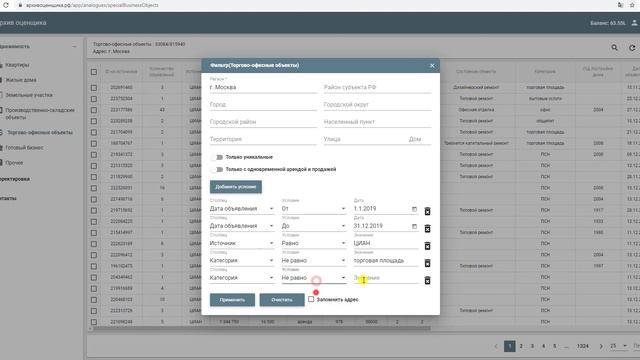This screenshot has height=360, width=640.
Task: Click the 'Городской округ' input field
Action: click(378, 104)
